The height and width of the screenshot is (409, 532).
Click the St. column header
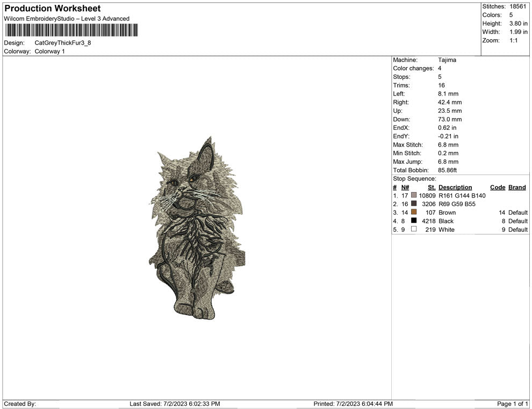tap(430, 187)
